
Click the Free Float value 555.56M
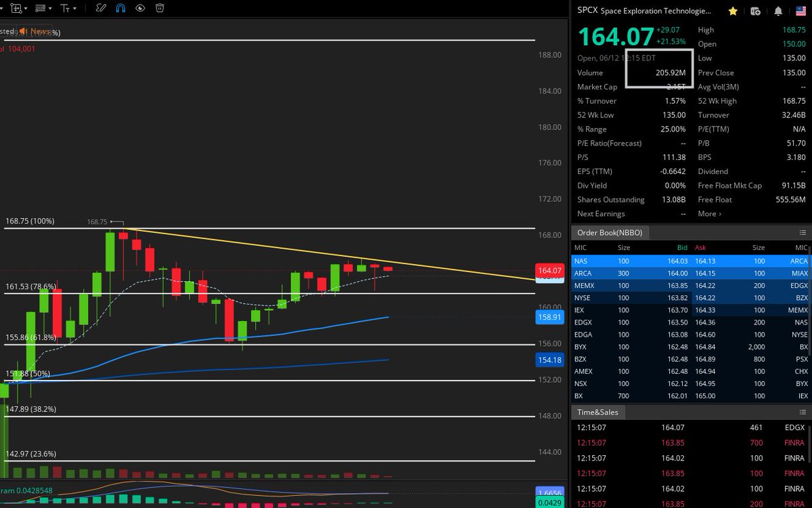click(790, 200)
